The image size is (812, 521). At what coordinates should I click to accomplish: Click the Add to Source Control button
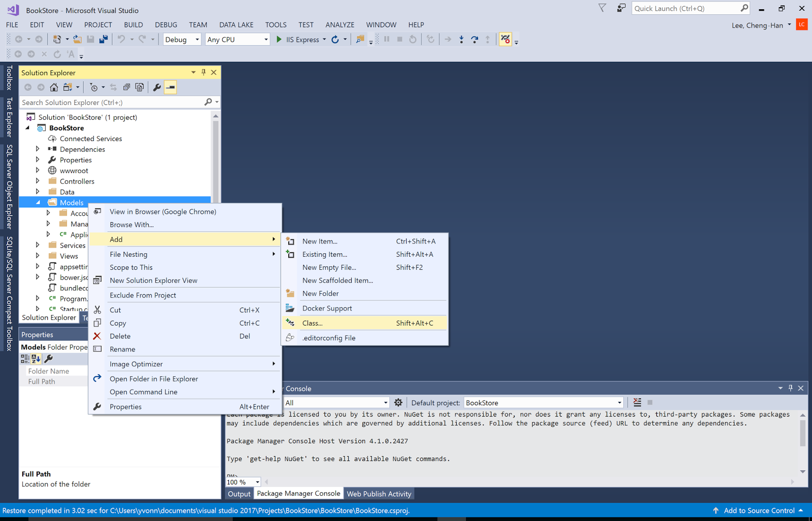759,510
